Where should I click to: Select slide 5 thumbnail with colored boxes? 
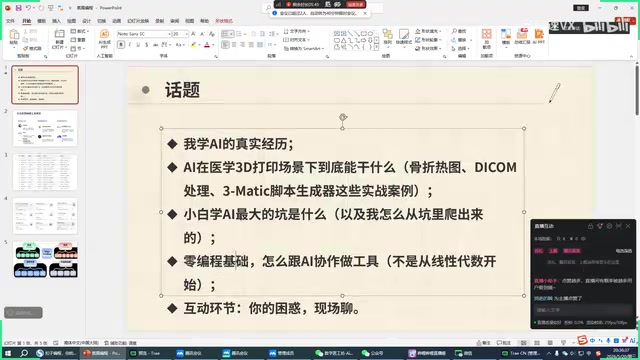45,260
